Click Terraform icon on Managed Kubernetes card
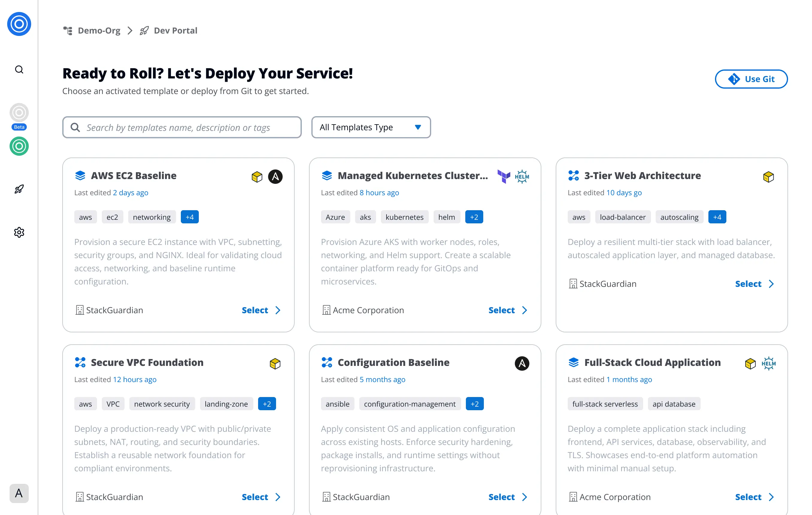Screen dimensions: 812x515 tap(504, 177)
